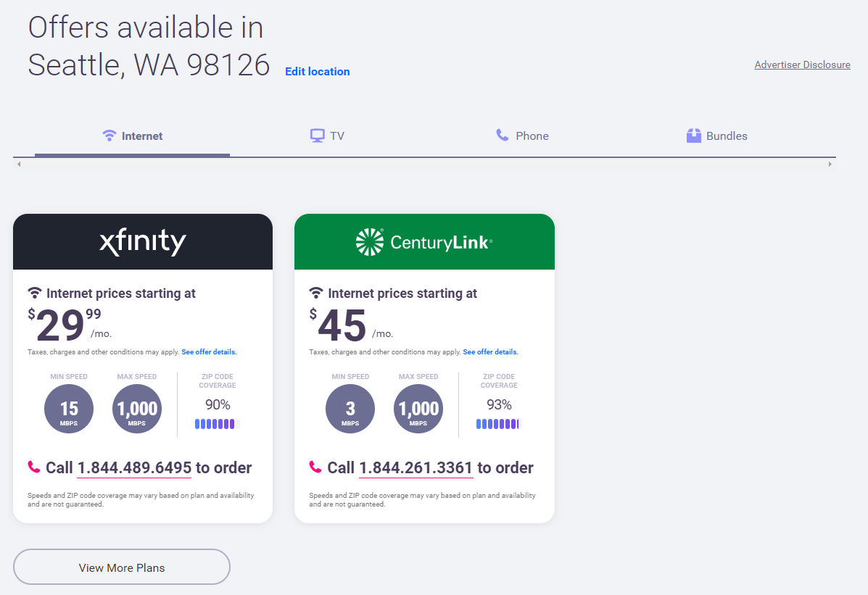Call CenturyLink number 1.844.261.3361
Viewport: 868px width, 595px height.
click(x=416, y=467)
